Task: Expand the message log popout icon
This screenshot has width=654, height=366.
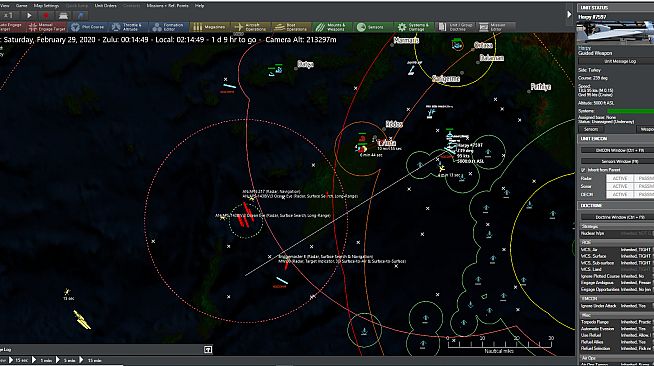Action: (208, 350)
